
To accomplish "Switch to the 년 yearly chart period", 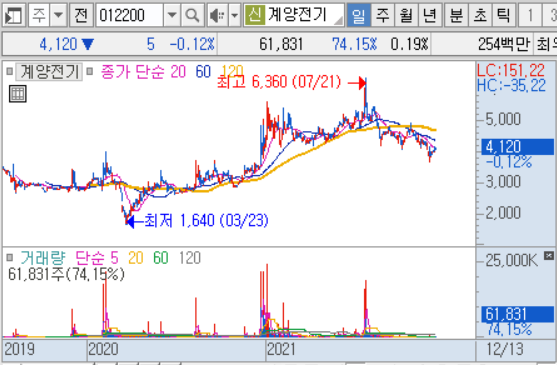I will (430, 15).
